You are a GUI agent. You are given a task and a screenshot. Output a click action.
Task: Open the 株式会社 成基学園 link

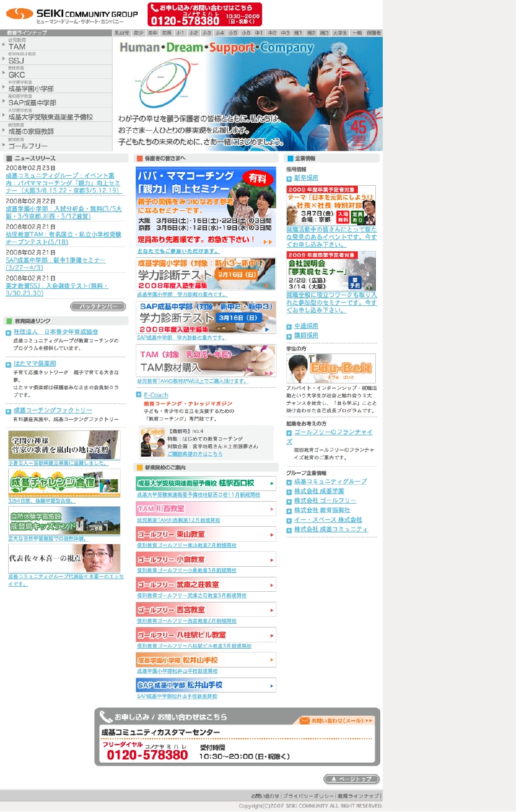[319, 491]
